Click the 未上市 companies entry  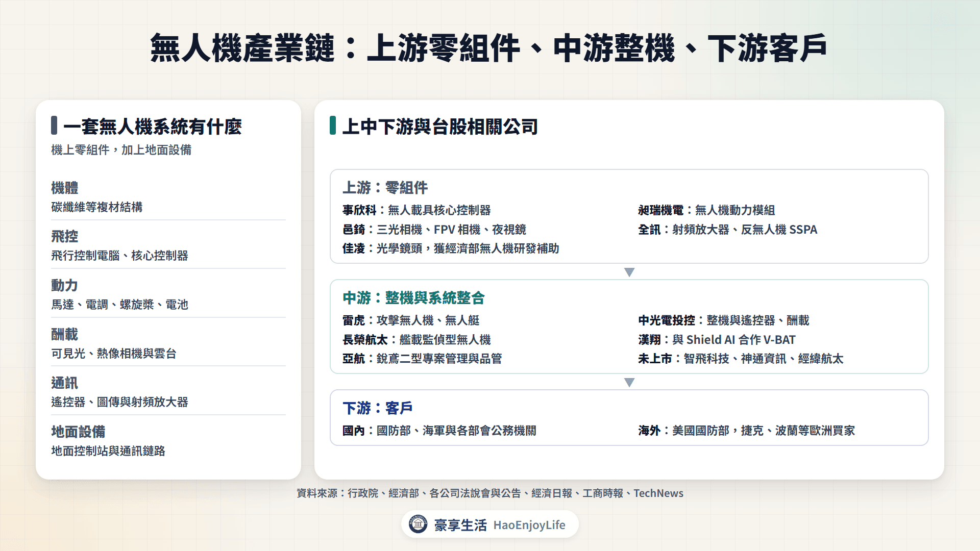pos(741,359)
